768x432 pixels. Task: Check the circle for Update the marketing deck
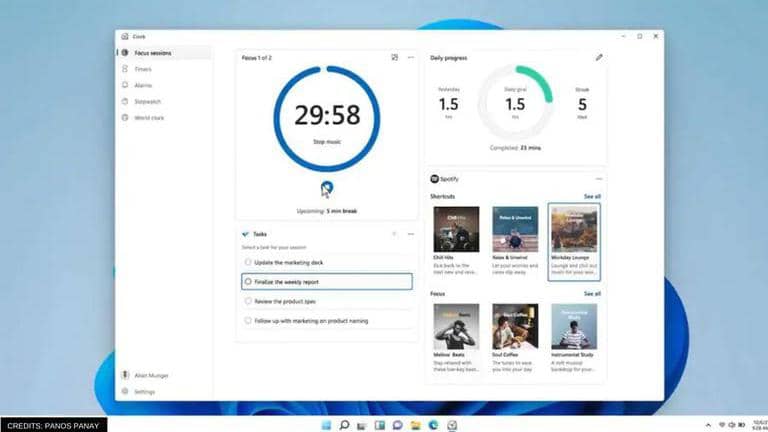pos(248,262)
